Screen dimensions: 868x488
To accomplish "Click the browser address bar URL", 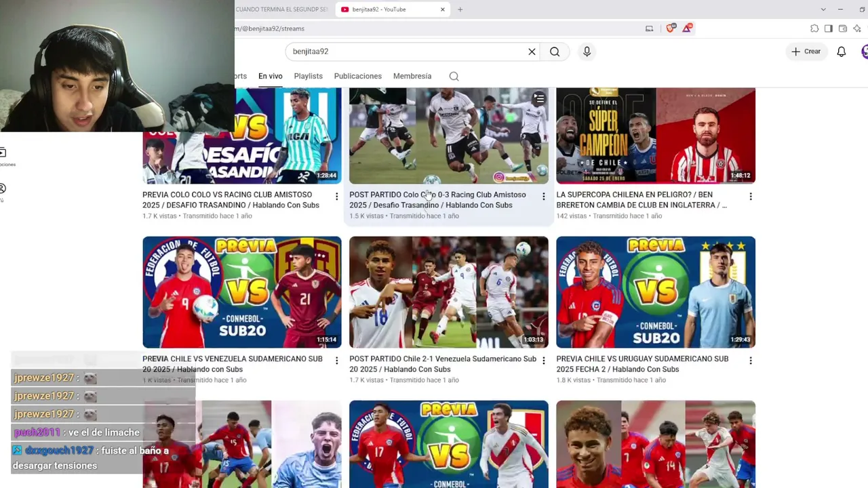I will [x=270, y=28].
